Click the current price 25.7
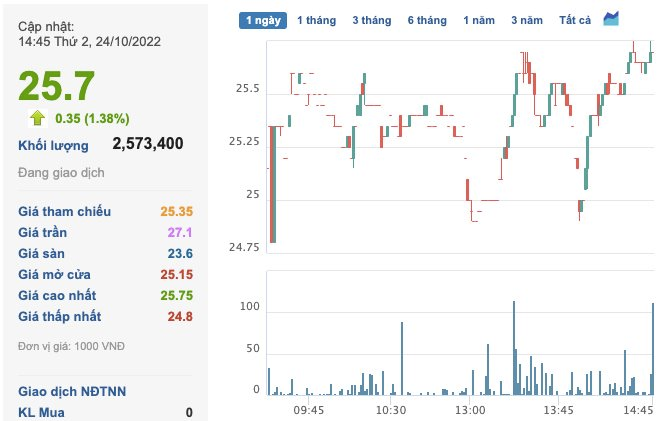 point(57,88)
